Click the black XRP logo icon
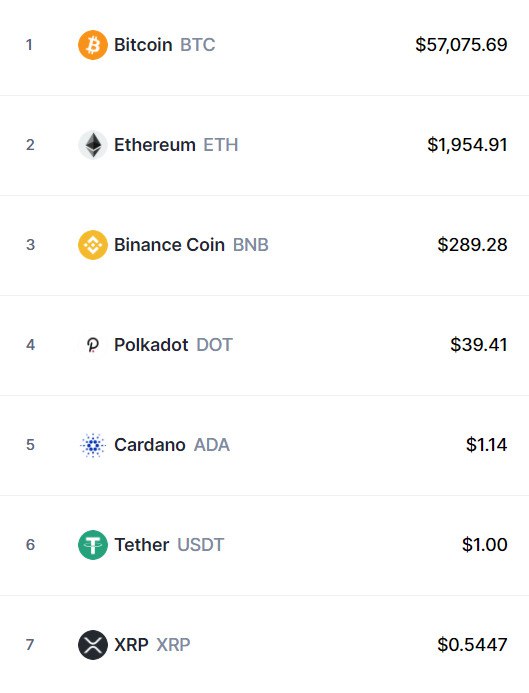Image resolution: width=529 pixels, height=693 pixels. pyautogui.click(x=93, y=645)
